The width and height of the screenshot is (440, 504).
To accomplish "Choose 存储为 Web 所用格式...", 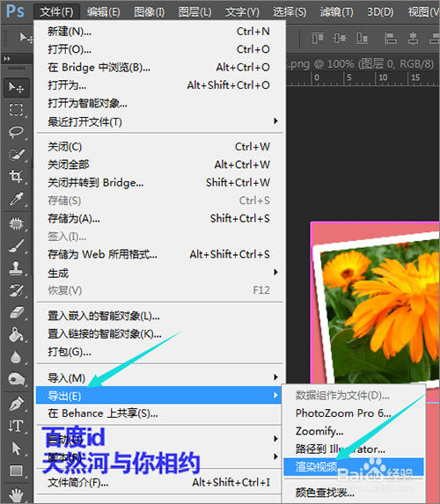I will tap(159, 254).
